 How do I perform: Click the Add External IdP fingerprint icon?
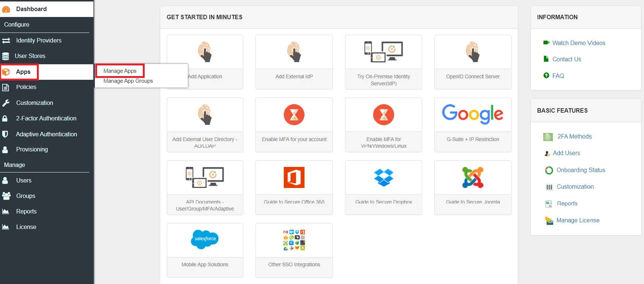294,52
